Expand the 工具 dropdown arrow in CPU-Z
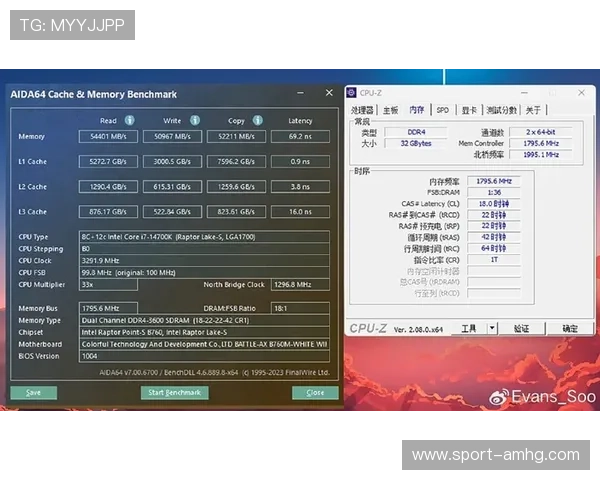Image resolution: width=600 pixels, height=480 pixels. (x=492, y=328)
